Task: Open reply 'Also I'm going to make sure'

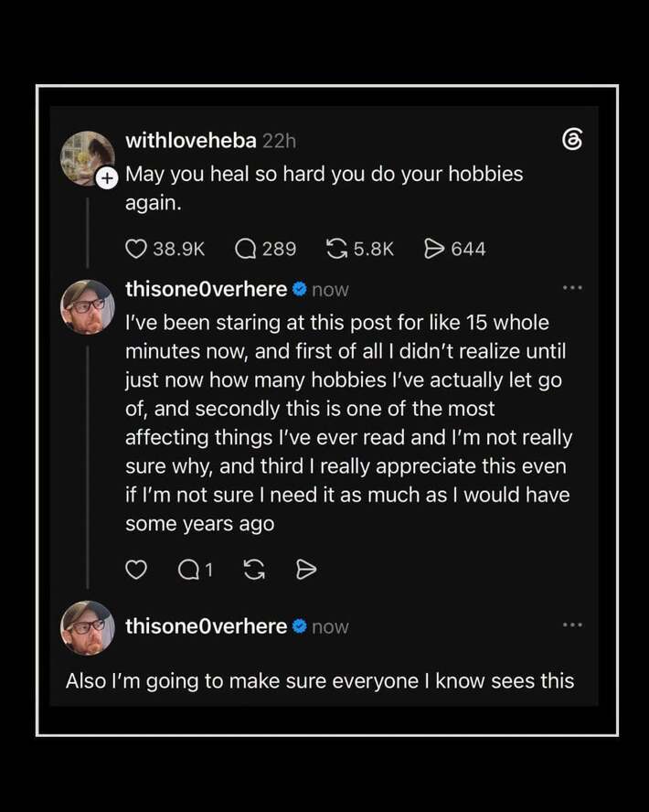Action: click(320, 681)
